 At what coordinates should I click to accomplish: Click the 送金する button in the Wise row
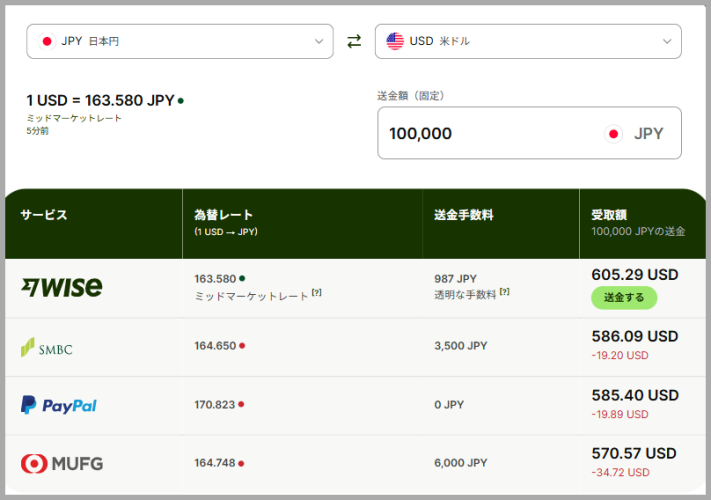coord(624,298)
